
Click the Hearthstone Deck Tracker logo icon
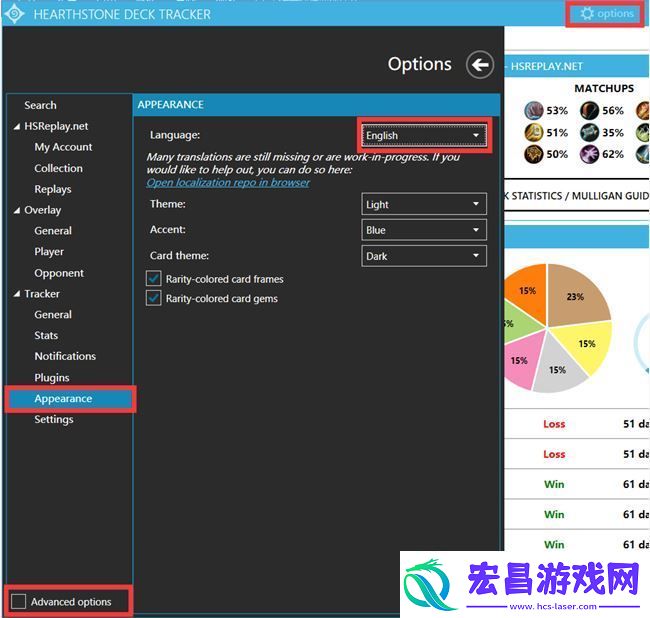tap(15, 14)
